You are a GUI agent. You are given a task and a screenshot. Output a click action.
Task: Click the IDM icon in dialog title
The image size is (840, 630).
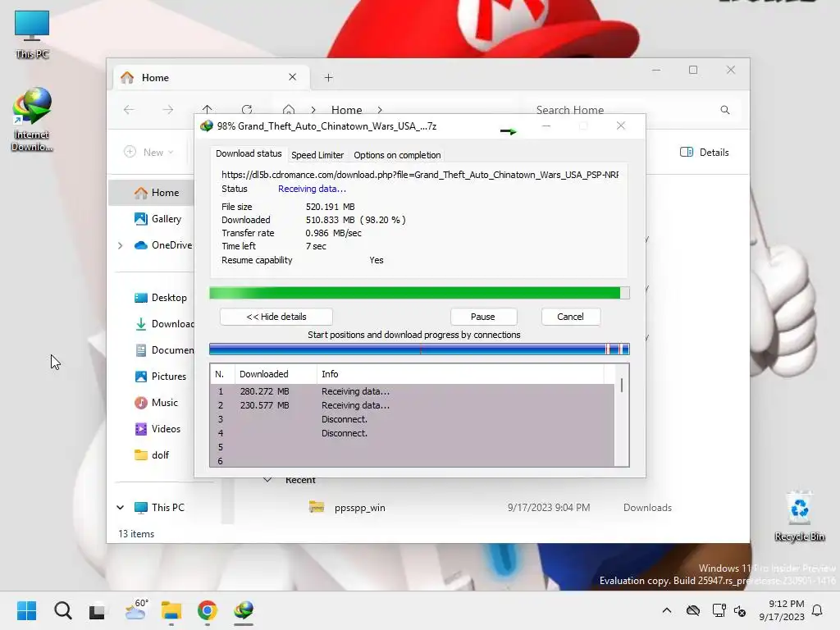tap(206, 126)
